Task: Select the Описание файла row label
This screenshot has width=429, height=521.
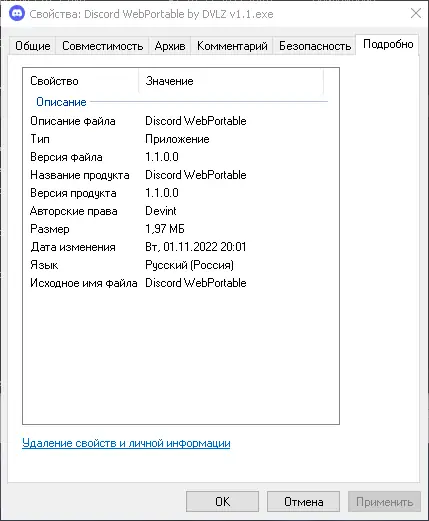Action: click(x=73, y=121)
